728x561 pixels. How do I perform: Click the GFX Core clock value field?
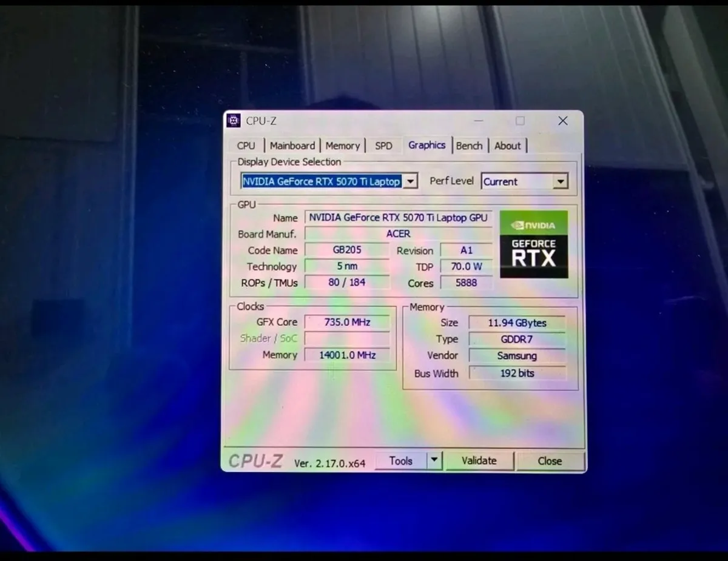point(347,322)
